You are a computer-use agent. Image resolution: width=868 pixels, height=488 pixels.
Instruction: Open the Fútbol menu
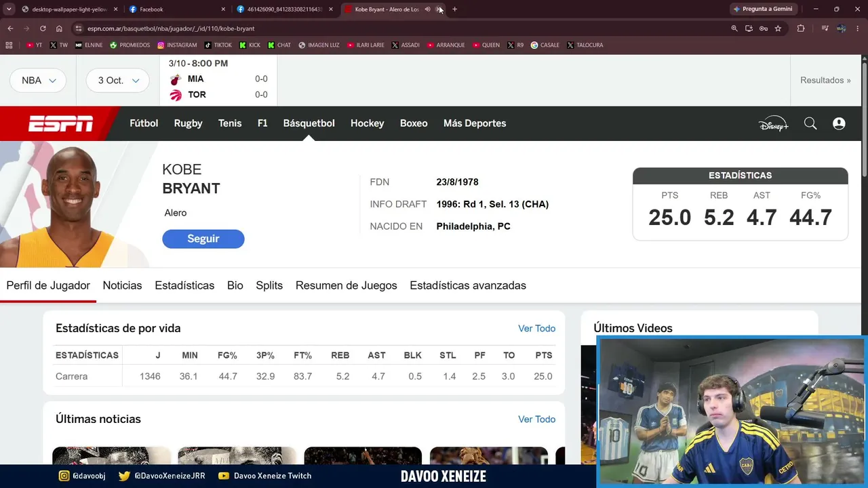144,123
